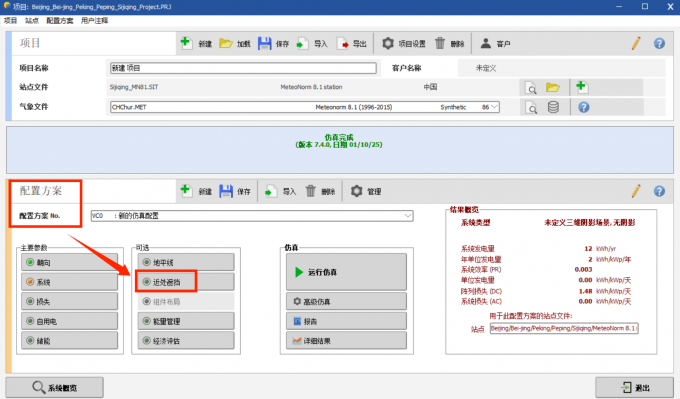The width and height of the screenshot is (680, 399).
Task: Click the customer name value 未定义
Action: [486, 68]
